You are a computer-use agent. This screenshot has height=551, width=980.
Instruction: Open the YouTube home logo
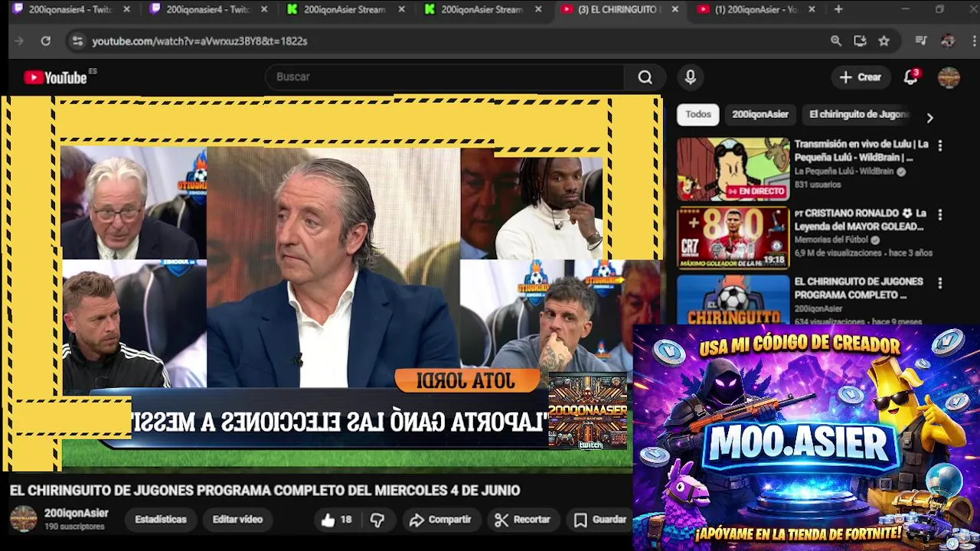pyautogui.click(x=55, y=77)
